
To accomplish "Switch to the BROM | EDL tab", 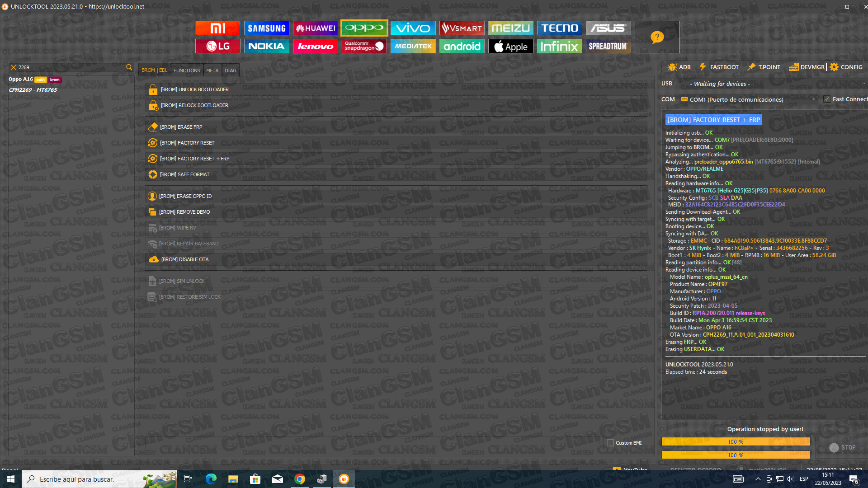I will (x=154, y=70).
